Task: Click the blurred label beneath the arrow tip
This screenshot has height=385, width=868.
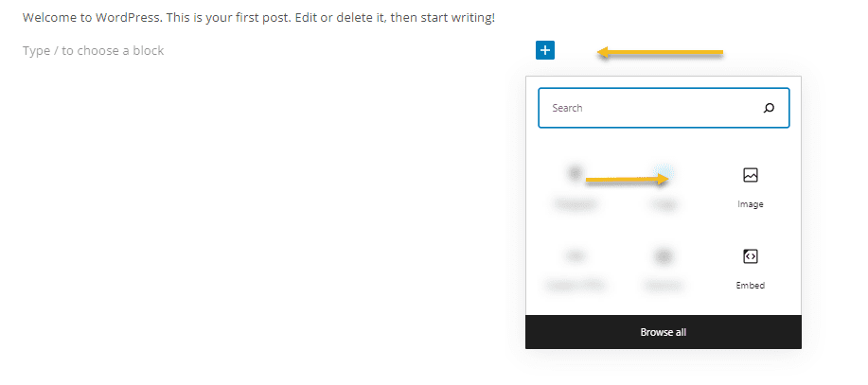Action: [x=664, y=204]
